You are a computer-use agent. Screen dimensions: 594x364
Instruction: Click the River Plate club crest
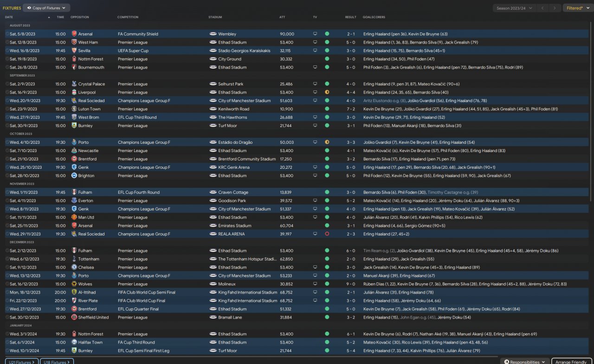74,301
